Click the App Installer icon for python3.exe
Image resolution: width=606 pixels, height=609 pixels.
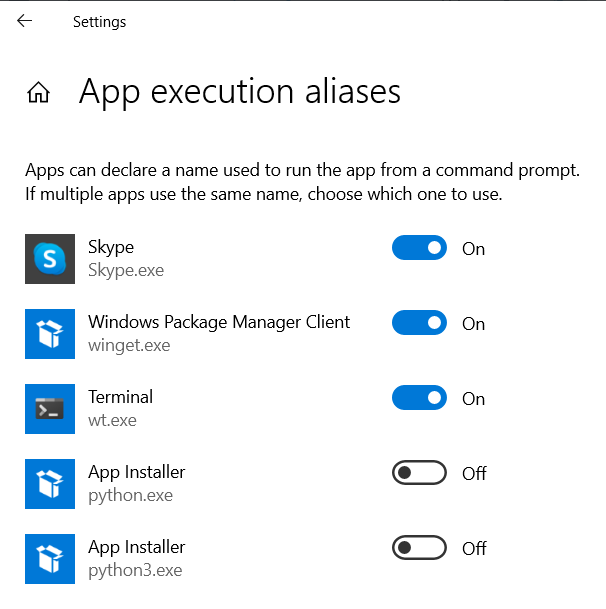50,559
